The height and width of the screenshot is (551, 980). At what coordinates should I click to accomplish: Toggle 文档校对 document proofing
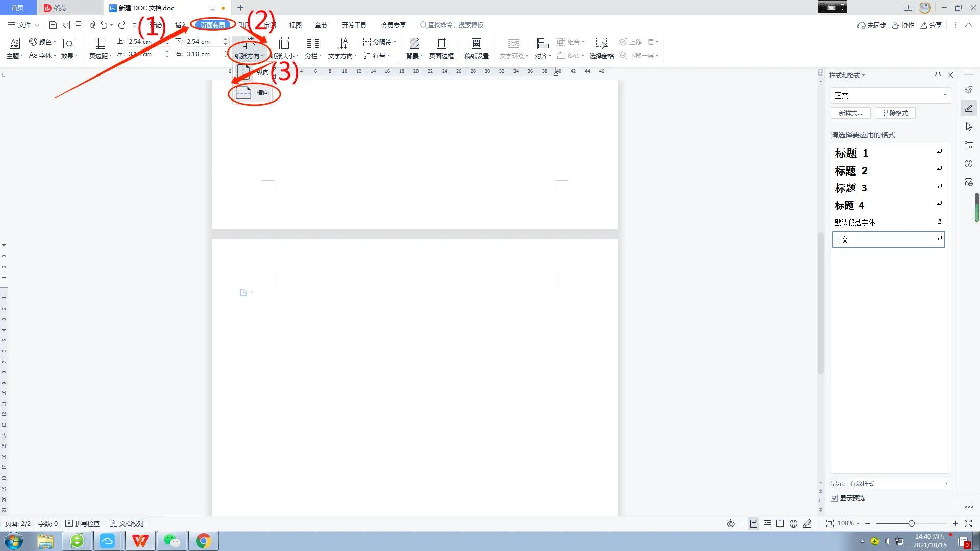(x=127, y=523)
